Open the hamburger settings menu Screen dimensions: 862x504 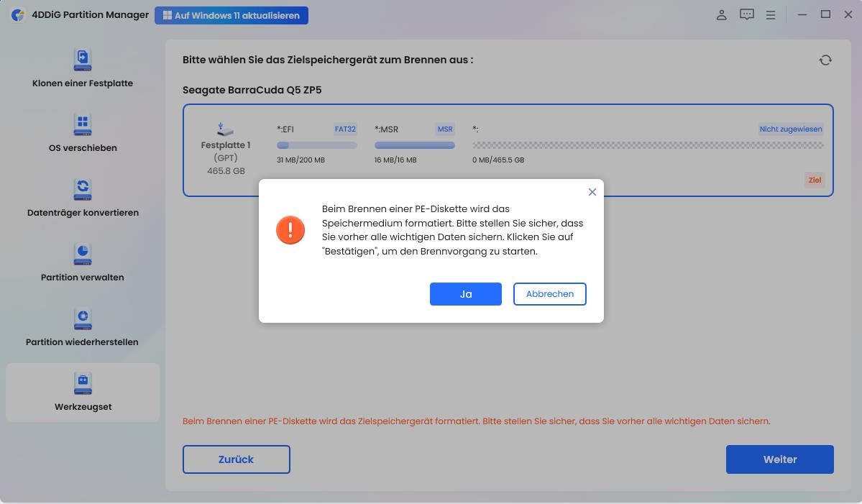770,14
